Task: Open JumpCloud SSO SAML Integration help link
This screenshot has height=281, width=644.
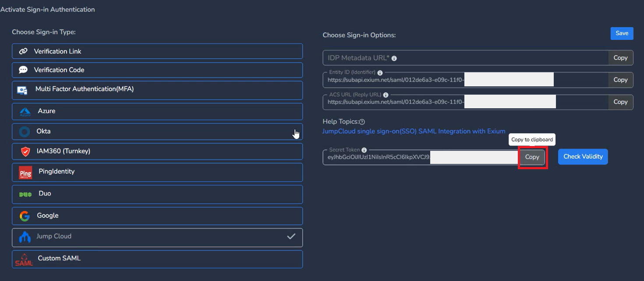Action: (x=414, y=131)
